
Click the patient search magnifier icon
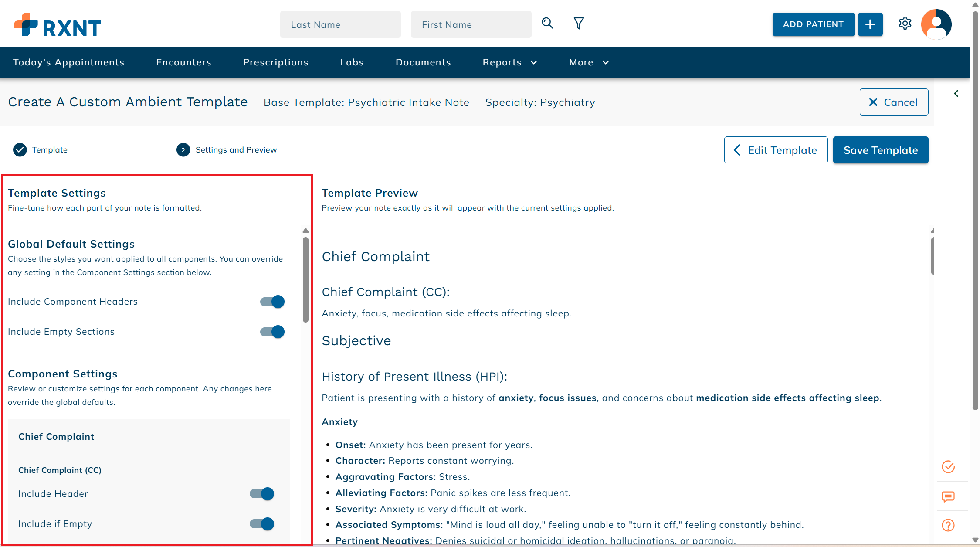click(547, 24)
